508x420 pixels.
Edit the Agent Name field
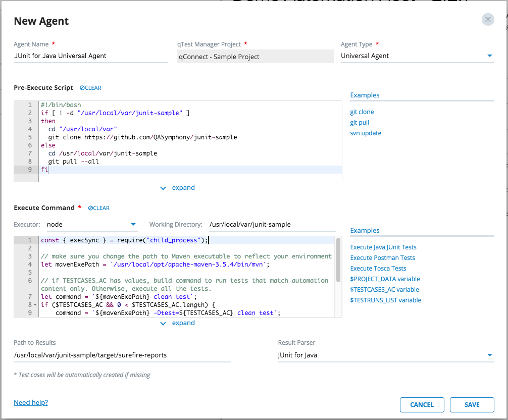pyautogui.click(x=91, y=56)
